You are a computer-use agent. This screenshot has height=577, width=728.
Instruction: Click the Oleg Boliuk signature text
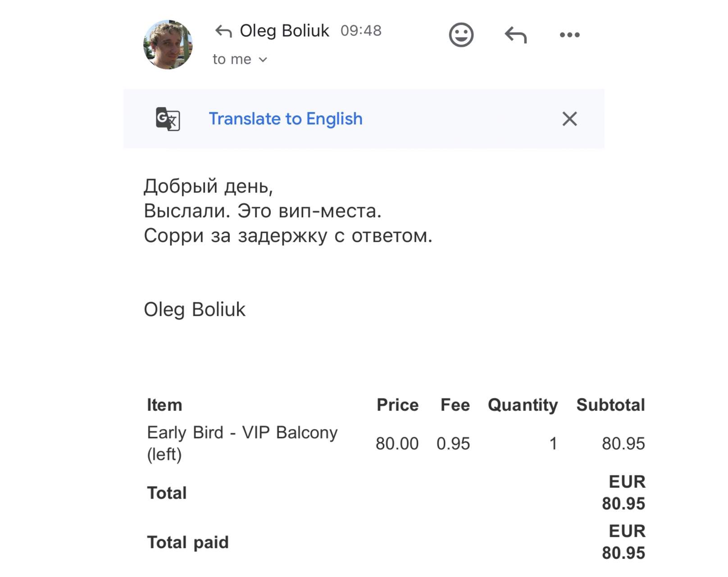(x=195, y=310)
